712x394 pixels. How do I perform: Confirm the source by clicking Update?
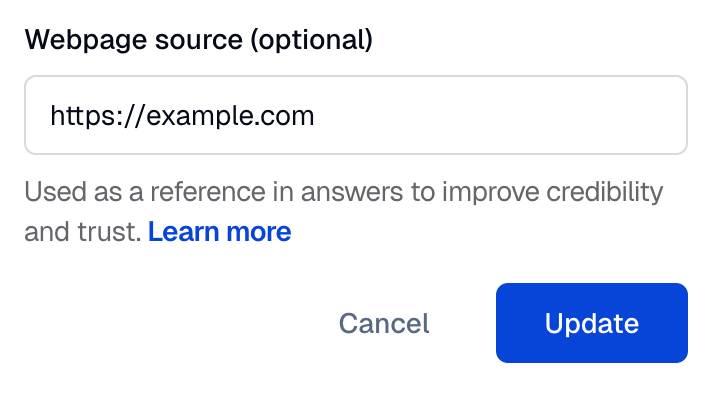[592, 323]
